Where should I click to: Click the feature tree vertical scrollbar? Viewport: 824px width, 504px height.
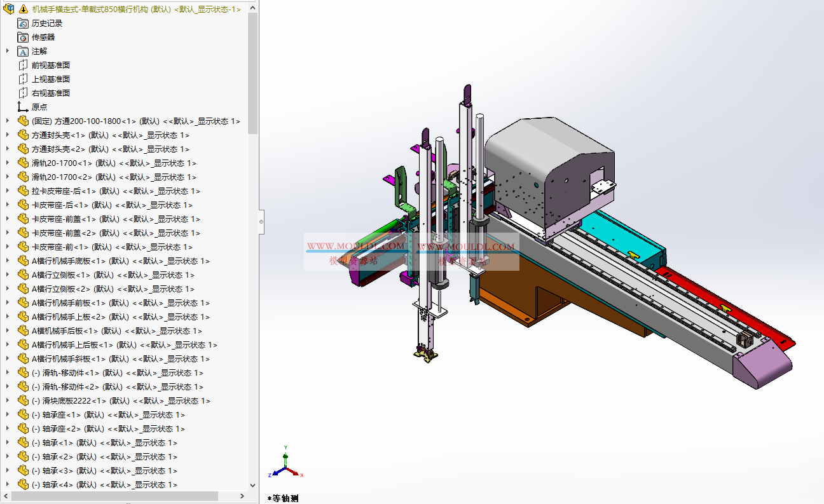pos(252,73)
